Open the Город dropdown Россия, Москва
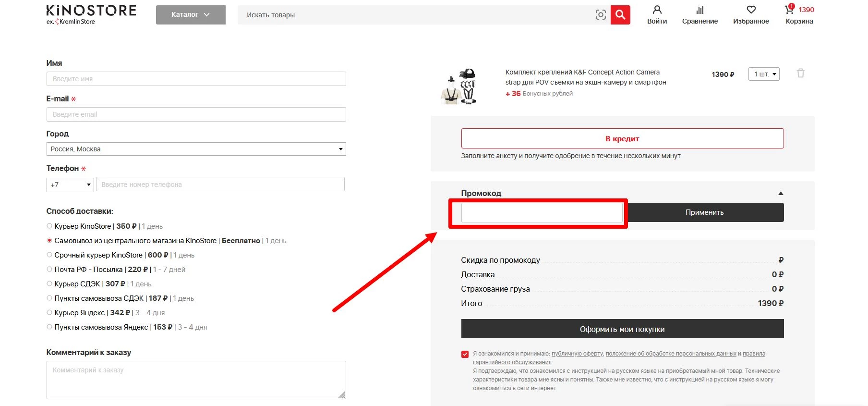 pos(196,149)
